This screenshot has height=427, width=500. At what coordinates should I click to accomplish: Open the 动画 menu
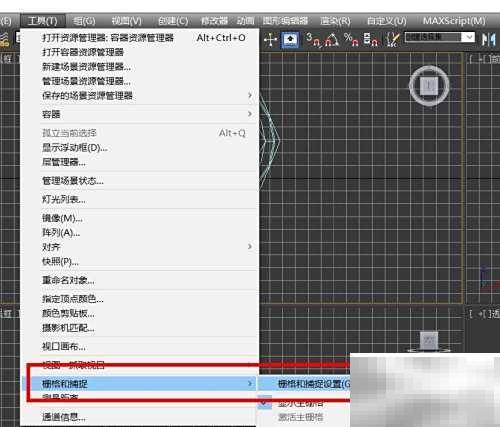[246, 21]
